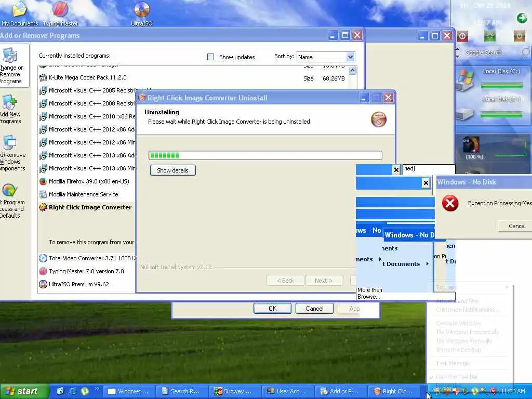The height and width of the screenshot is (399, 532).
Task: Click the K-Lite Mega Codec Pack icon
Action: pyautogui.click(x=43, y=78)
